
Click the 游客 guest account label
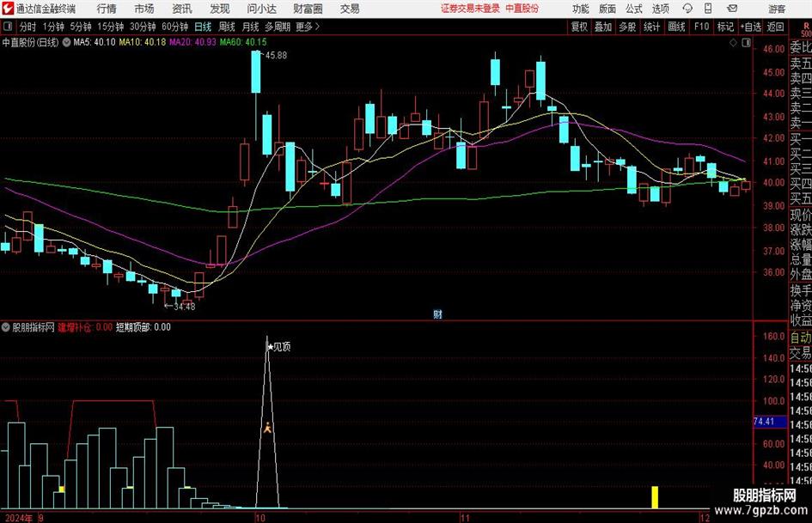point(776,9)
